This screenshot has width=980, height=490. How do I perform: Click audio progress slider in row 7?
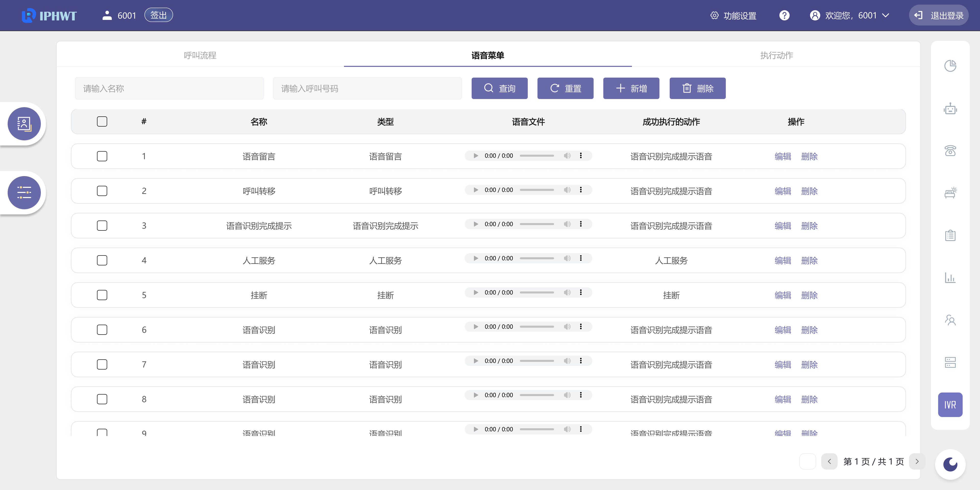(x=537, y=361)
